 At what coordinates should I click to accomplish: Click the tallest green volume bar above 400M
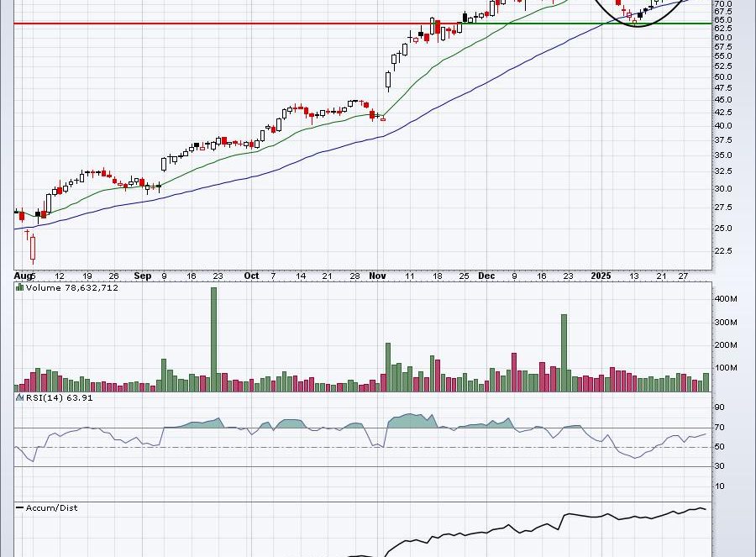pos(214,339)
